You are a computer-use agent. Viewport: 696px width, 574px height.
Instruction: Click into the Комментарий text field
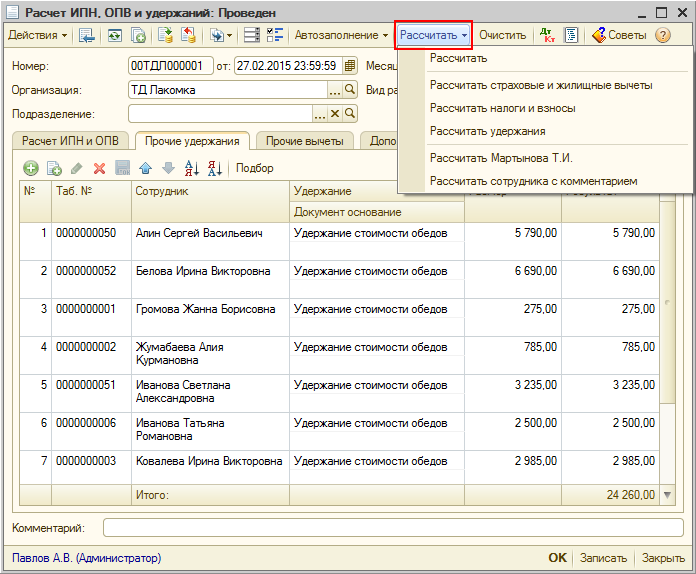394,527
